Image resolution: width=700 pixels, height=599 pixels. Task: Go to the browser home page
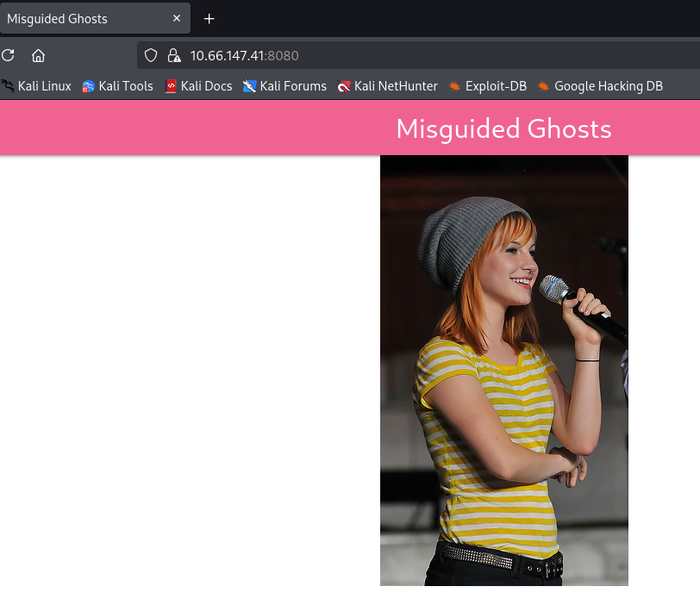point(38,56)
